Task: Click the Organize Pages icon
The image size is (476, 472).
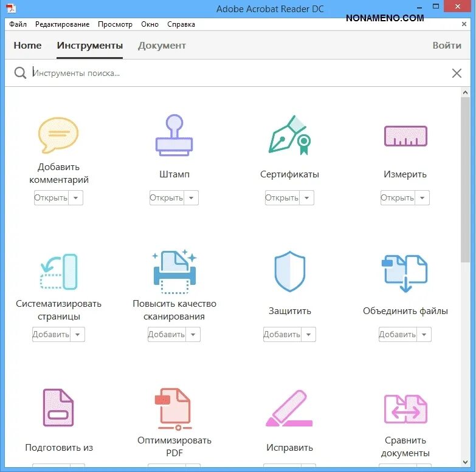Action: click(59, 272)
